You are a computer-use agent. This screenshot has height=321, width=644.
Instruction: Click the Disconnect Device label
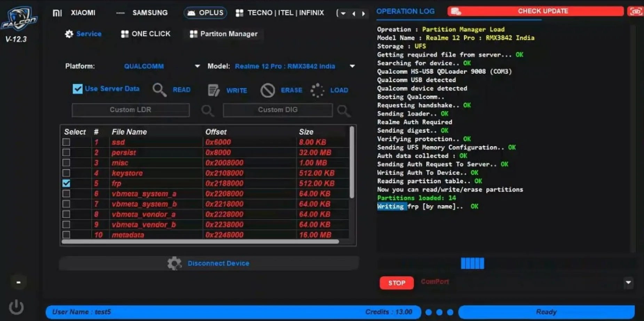click(218, 264)
